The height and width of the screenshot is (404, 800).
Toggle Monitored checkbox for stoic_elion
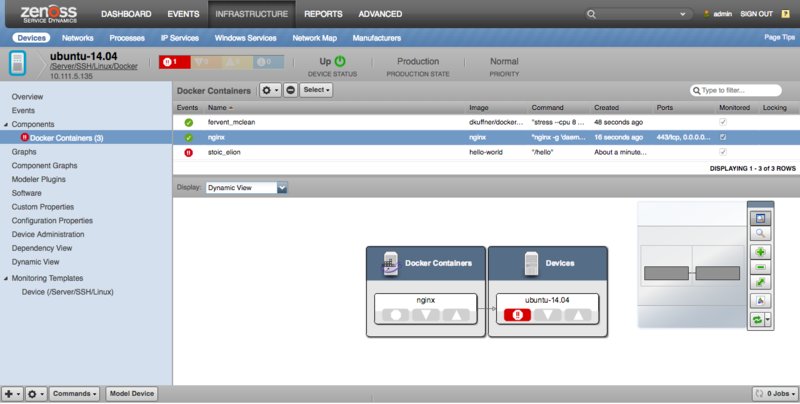tap(723, 152)
